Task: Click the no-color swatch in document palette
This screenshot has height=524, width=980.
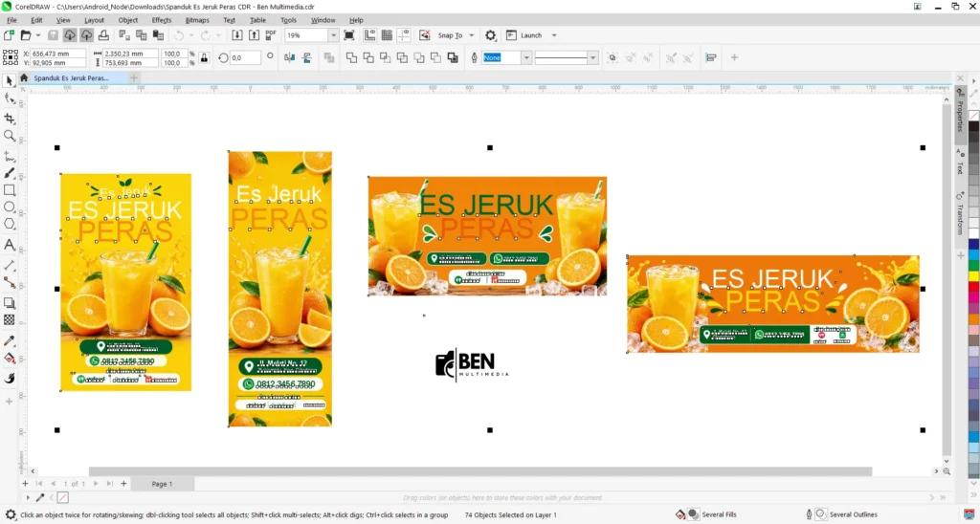Action: [x=62, y=498]
